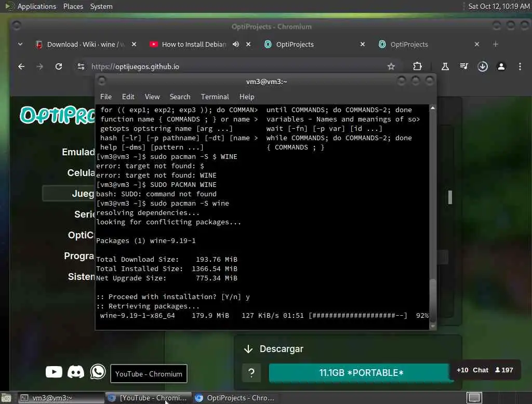
Task: Click terminal scrollbar down arrow
Action: [433, 326]
